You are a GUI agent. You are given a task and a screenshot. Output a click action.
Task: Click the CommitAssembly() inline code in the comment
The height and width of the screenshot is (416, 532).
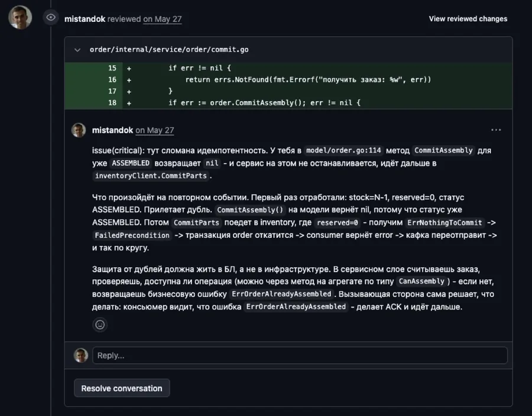(x=250, y=210)
